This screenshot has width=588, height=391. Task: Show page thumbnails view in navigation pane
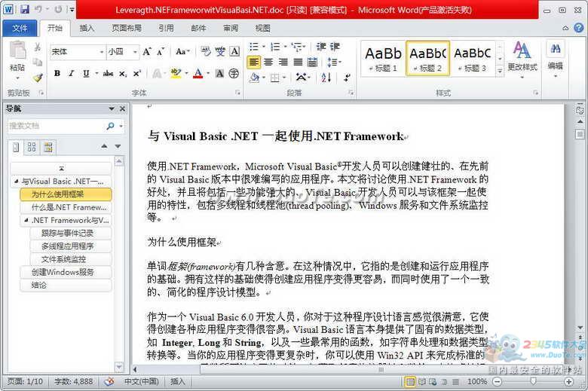pos(29,146)
